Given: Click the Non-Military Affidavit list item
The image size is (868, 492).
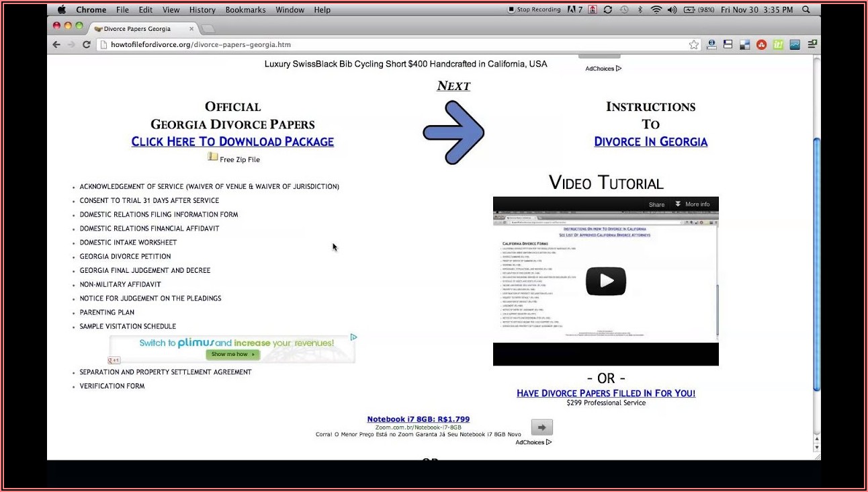Looking at the screenshot, I should click(120, 284).
